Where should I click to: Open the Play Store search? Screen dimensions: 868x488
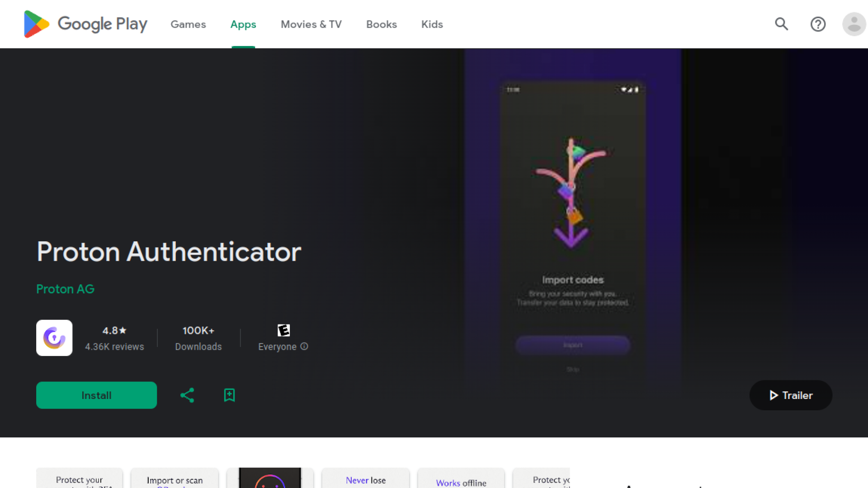(x=782, y=24)
